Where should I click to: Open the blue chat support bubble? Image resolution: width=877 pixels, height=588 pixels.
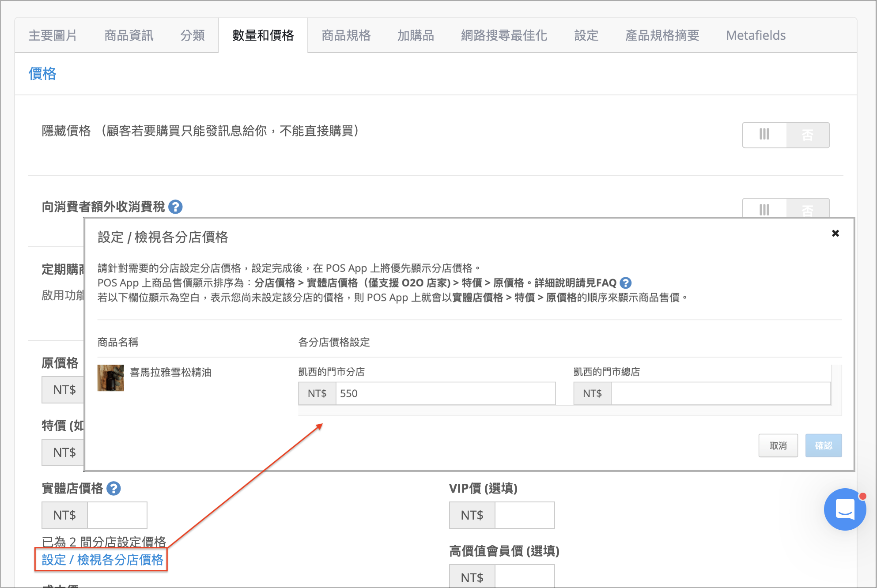pos(844,509)
